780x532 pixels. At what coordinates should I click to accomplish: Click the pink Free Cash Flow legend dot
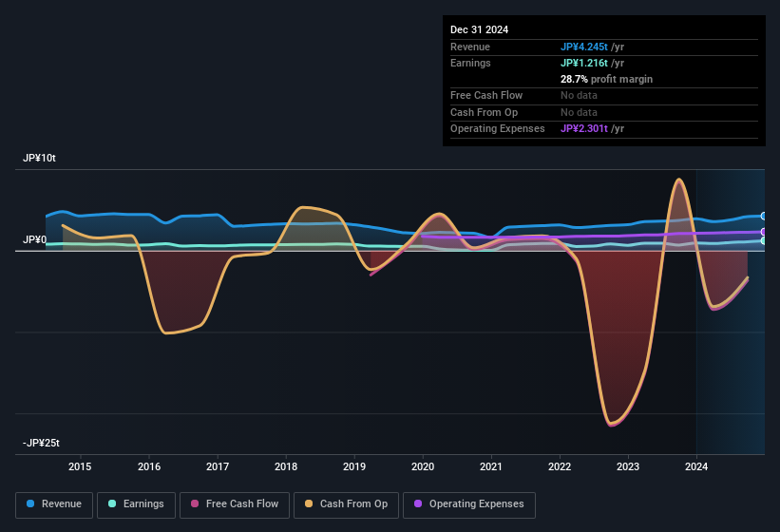(x=196, y=504)
